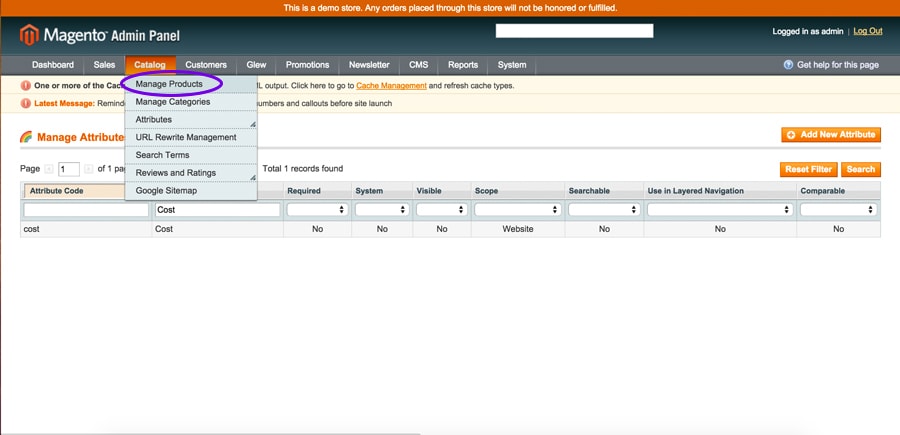Click the global search field in header
The image size is (900, 435).
point(575,31)
